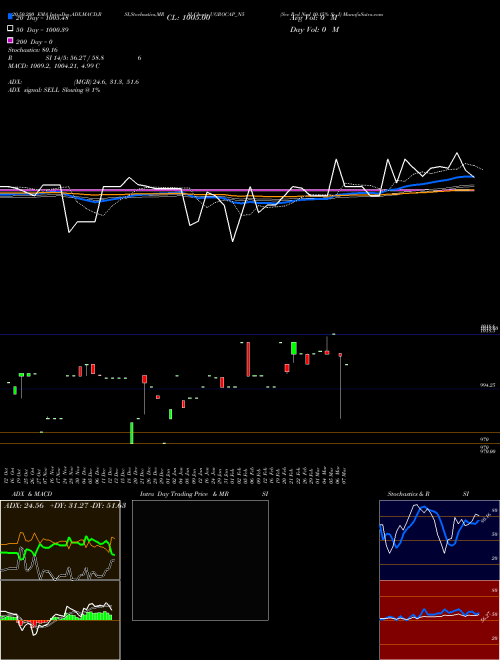Click the white 50 Day EMA legend swatch
Screen dimensions: 500x660
coord(10,29)
